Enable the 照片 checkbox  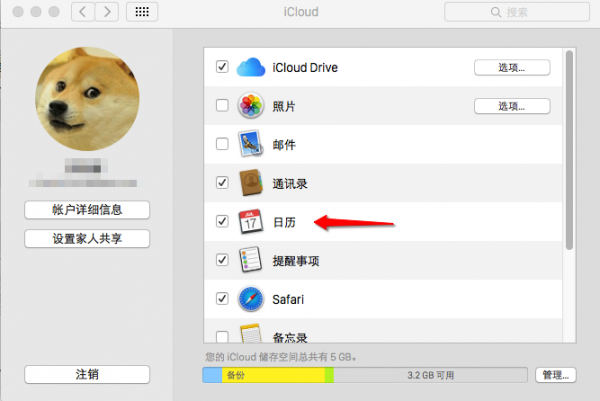pyautogui.click(x=222, y=105)
